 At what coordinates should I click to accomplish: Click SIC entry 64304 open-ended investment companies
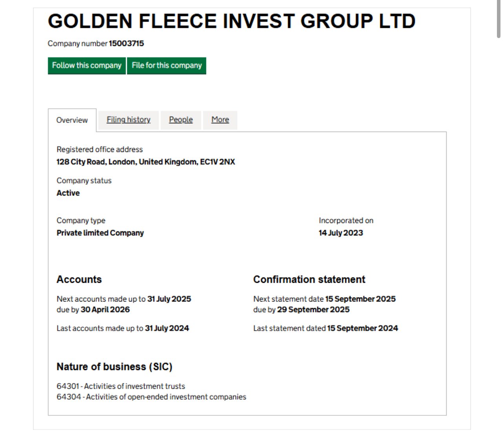pyautogui.click(x=151, y=397)
